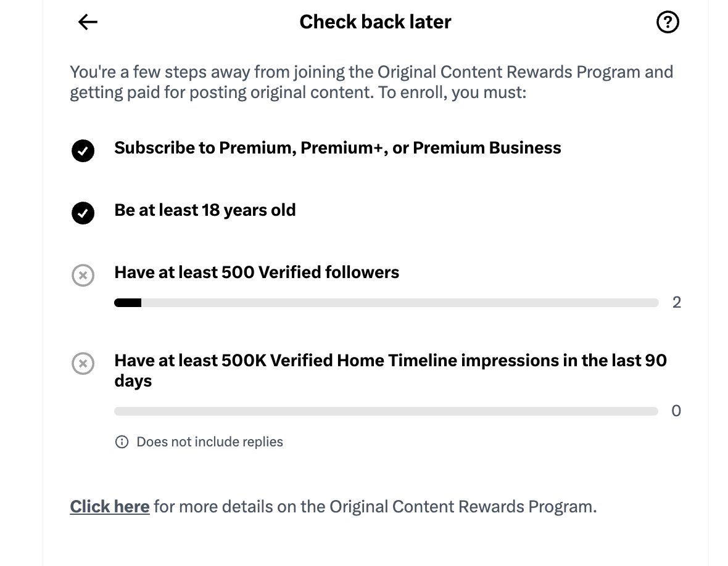Click the X icon beside Timeline impressions

[x=83, y=363]
